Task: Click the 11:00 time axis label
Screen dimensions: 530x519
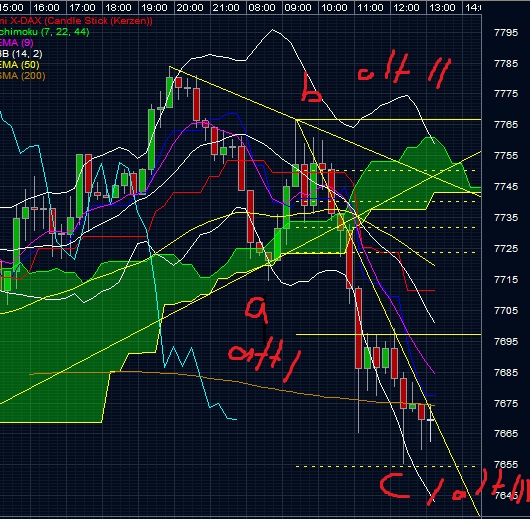Action: [x=370, y=7]
